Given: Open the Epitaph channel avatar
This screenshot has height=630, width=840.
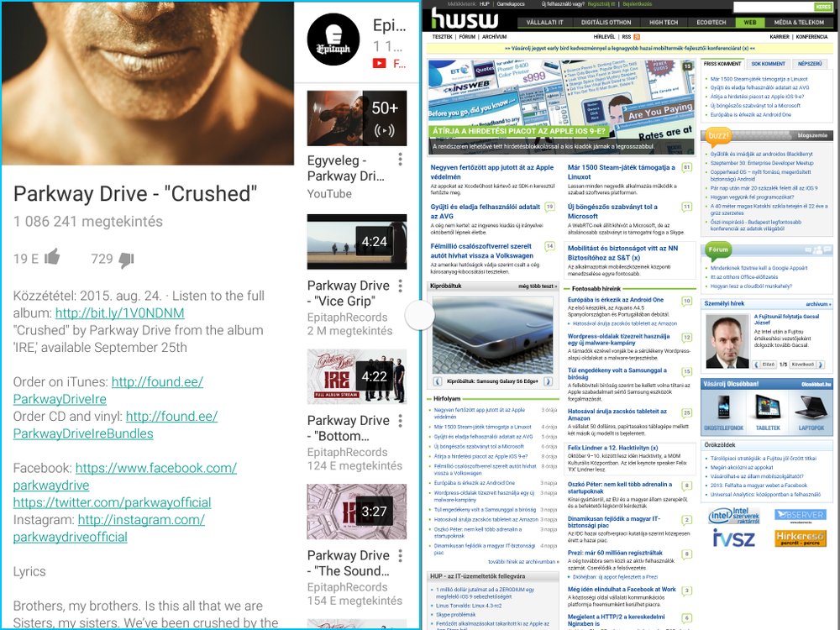Looking at the screenshot, I should pos(333,39).
